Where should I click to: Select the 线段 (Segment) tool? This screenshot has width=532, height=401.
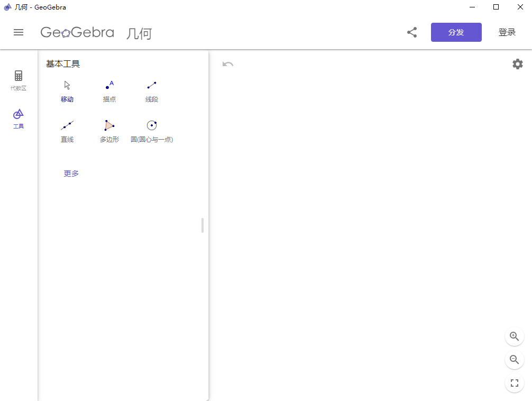(152, 90)
